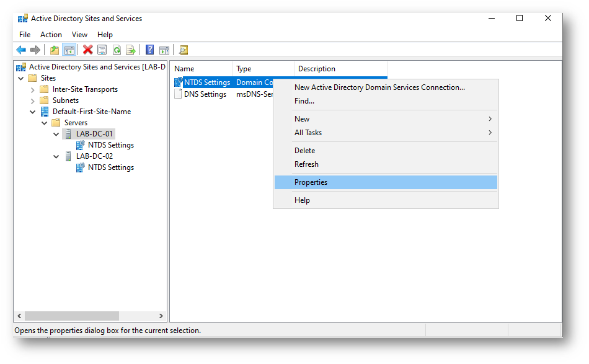Collapse the Servers node

coord(44,123)
